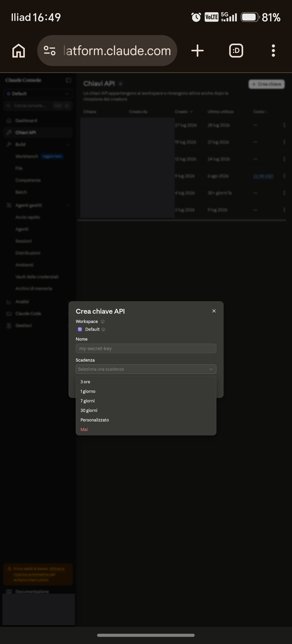Open Batch in the sidebar
Viewport: 292px width, 644px height.
[21, 192]
